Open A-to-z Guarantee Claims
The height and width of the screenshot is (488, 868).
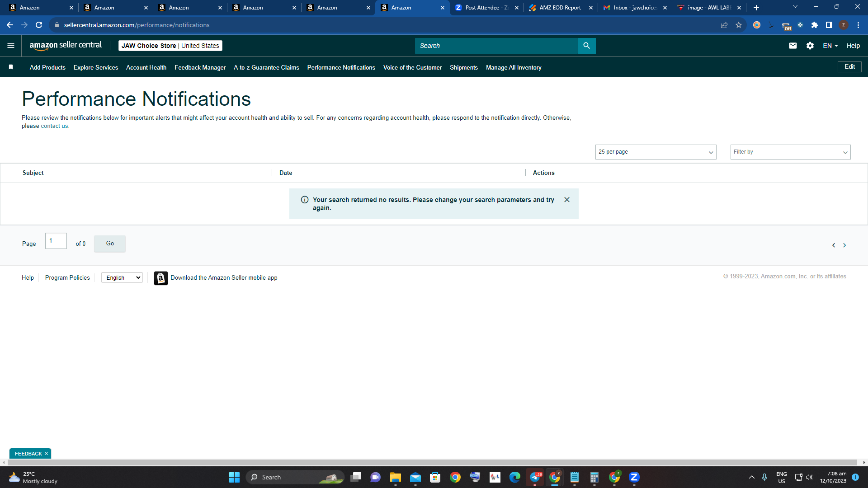click(x=266, y=67)
